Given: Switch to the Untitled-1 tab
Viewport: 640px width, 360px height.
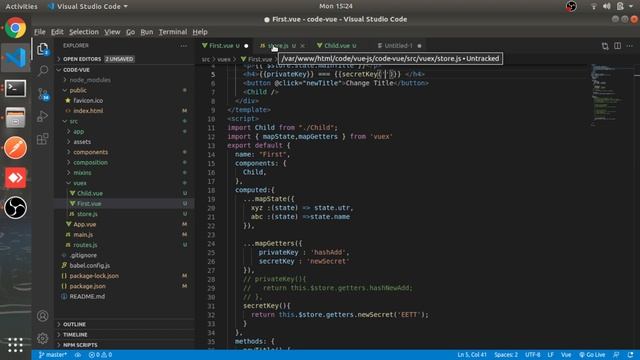Looking at the screenshot, I should (x=398, y=46).
